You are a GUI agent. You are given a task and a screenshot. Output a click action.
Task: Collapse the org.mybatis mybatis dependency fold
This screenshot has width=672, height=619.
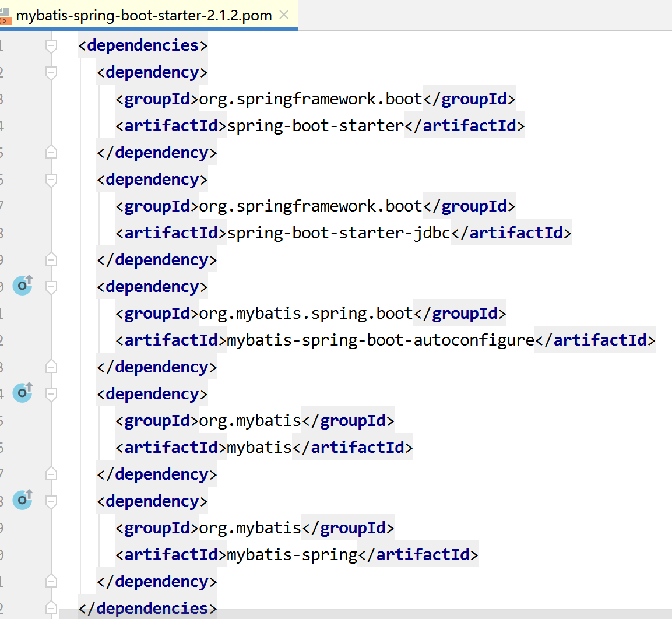pos(51,395)
